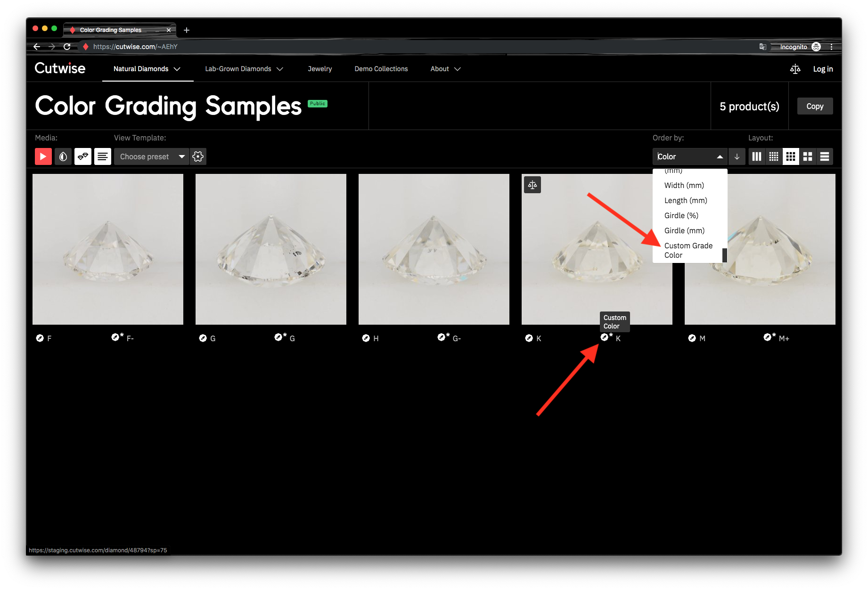Viewport: 868px width, 590px height.
Task: Expand the Lab-Grown Diamonds menu
Action: [x=244, y=69]
